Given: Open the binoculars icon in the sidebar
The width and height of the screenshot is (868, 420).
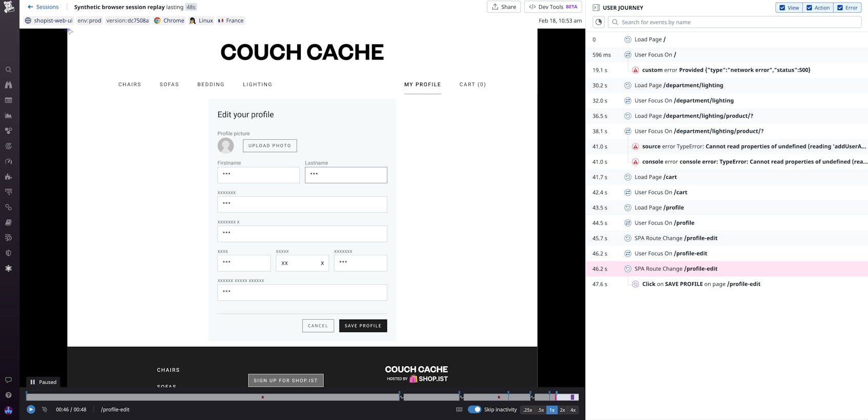Looking at the screenshot, I should 9,85.
